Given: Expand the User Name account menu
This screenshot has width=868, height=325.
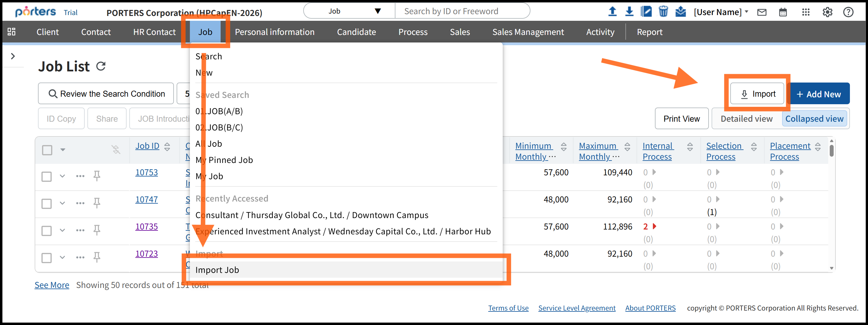Looking at the screenshot, I should pyautogui.click(x=721, y=12).
